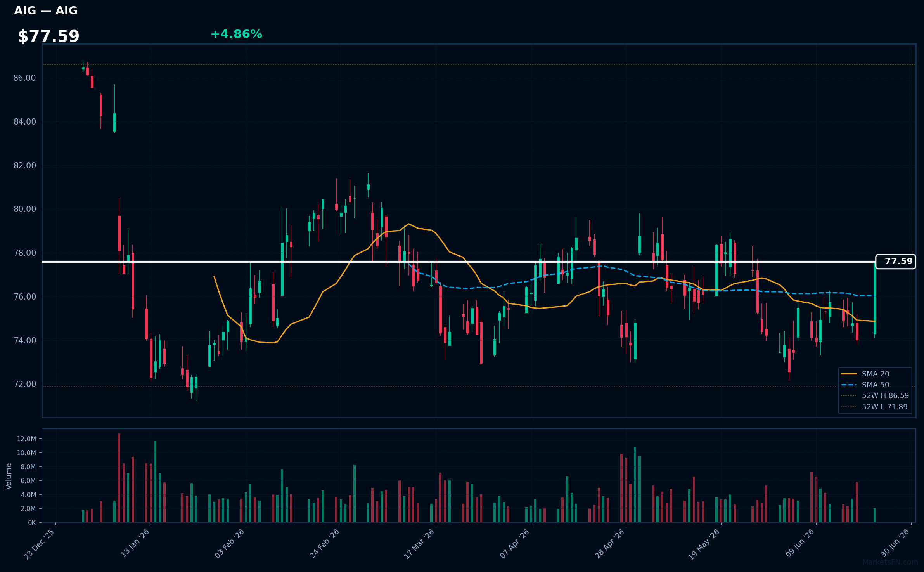Image resolution: width=924 pixels, height=572 pixels.
Task: Click the 84.00 price axis label
Action: click(x=24, y=122)
